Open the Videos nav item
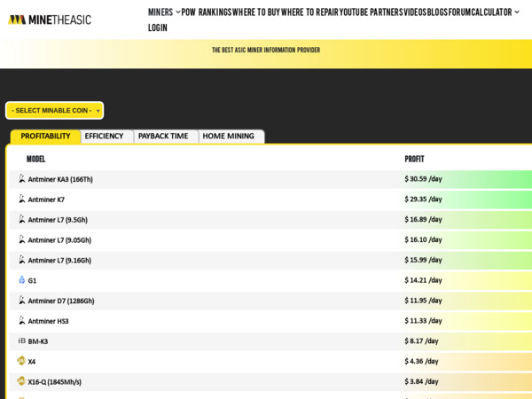 click(415, 12)
